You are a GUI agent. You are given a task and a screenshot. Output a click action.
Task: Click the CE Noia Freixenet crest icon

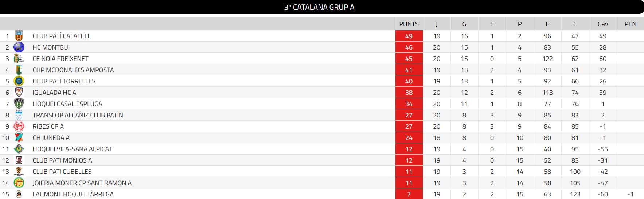(x=19, y=59)
